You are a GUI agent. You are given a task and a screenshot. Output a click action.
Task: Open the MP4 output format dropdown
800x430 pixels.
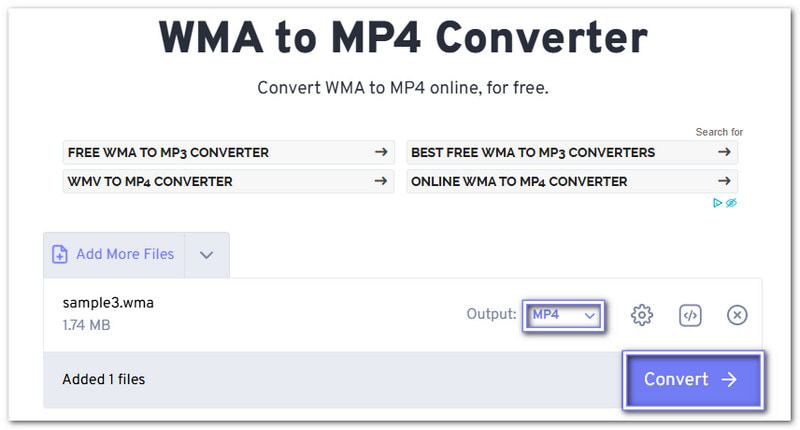564,315
